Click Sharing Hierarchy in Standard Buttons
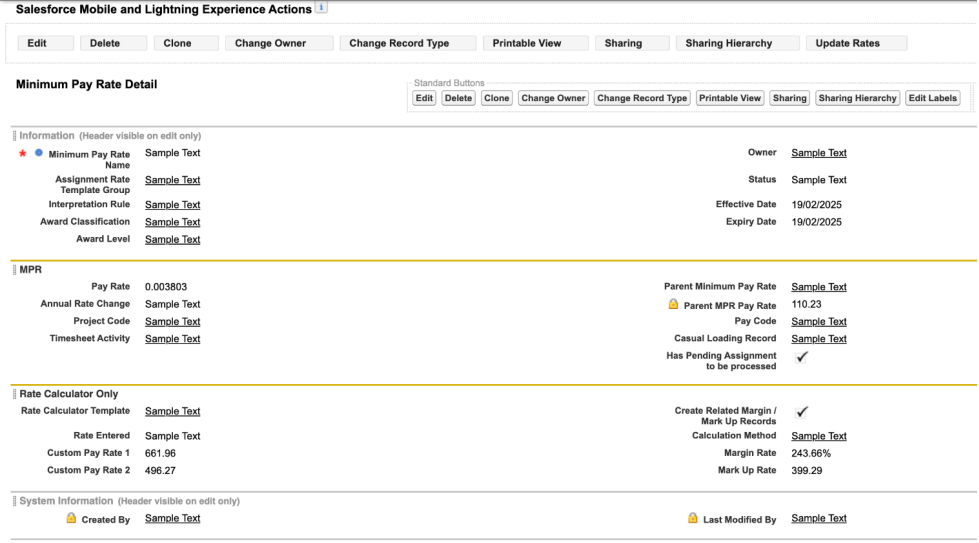Viewport: 979px width, 543px height. [x=857, y=98]
